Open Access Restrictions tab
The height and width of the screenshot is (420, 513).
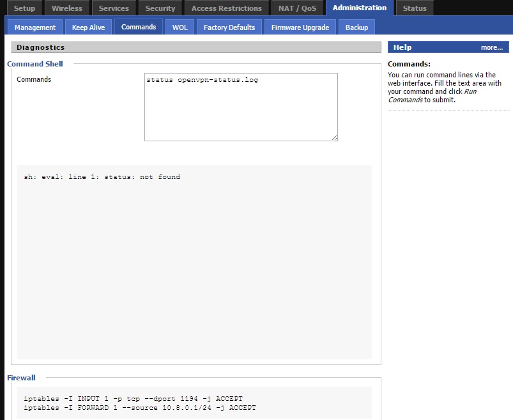pyautogui.click(x=227, y=8)
